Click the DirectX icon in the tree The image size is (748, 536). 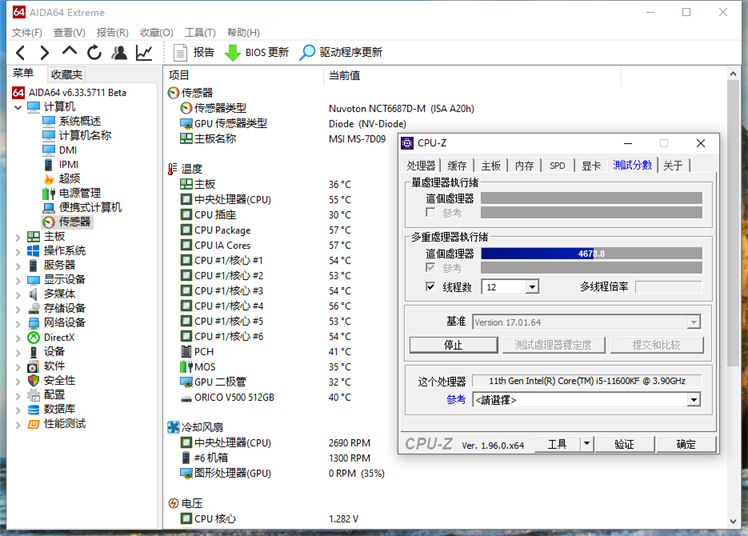pyautogui.click(x=33, y=338)
